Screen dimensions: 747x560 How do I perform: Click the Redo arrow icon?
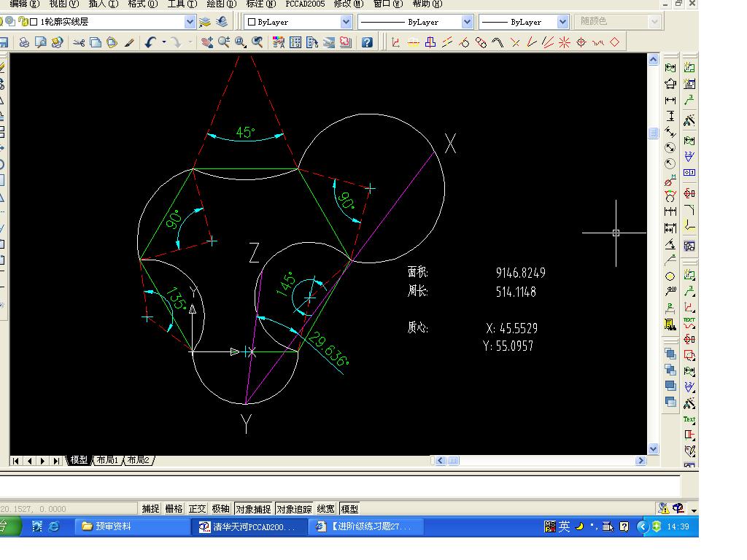tap(177, 43)
